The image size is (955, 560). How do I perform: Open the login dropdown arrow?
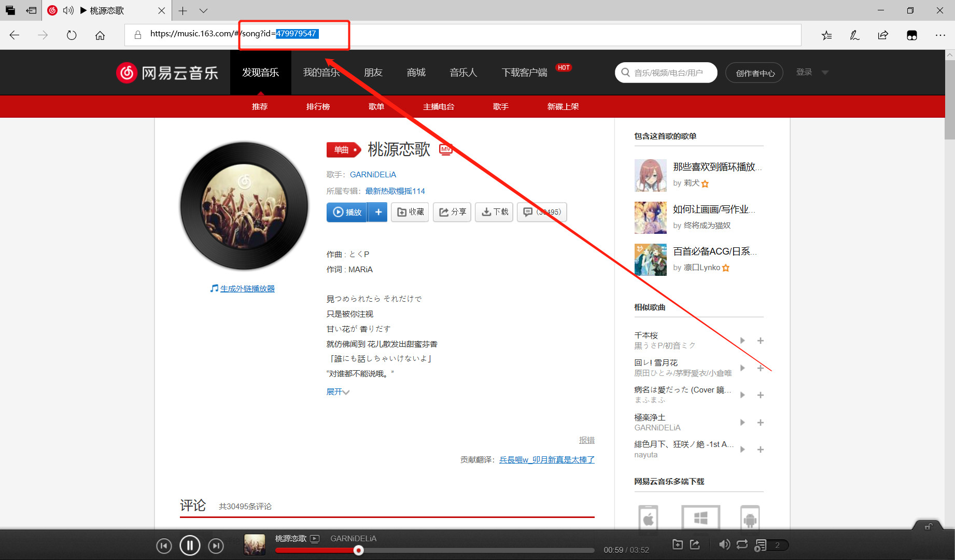825,73
